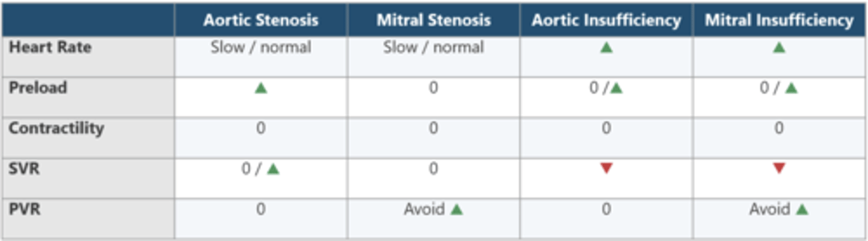The image size is (868, 241).
Task: Select the Mitral Insufficiency column header
Action: pos(779,20)
